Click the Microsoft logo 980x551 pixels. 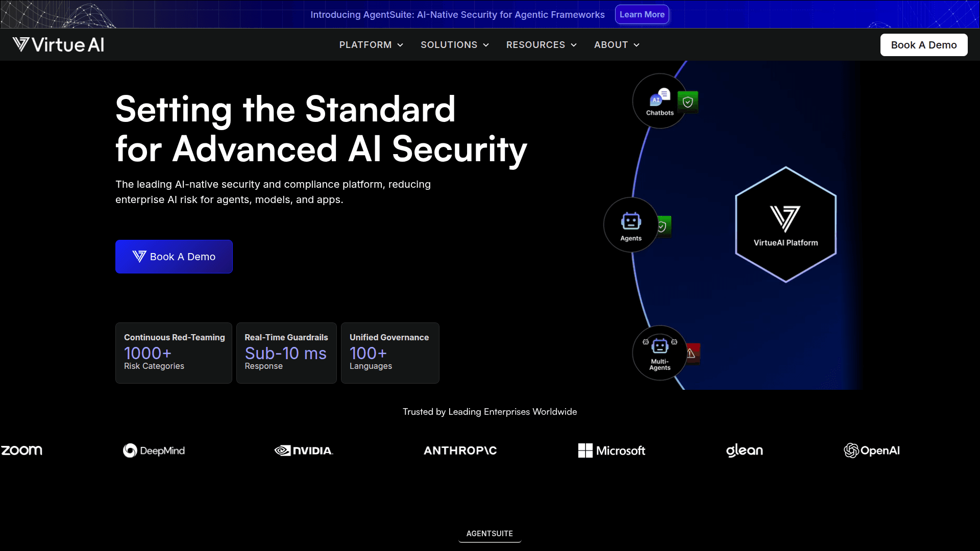click(x=611, y=450)
